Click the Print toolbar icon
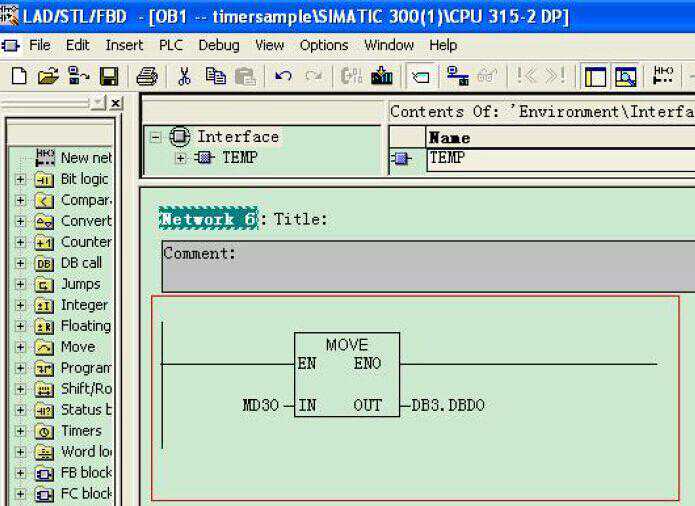 click(147, 76)
